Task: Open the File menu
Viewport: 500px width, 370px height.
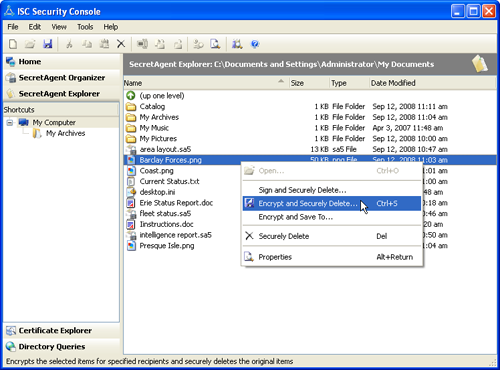Action: point(13,27)
